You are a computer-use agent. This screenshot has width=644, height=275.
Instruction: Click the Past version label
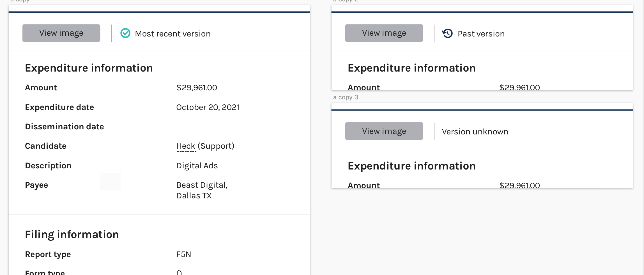481,34
